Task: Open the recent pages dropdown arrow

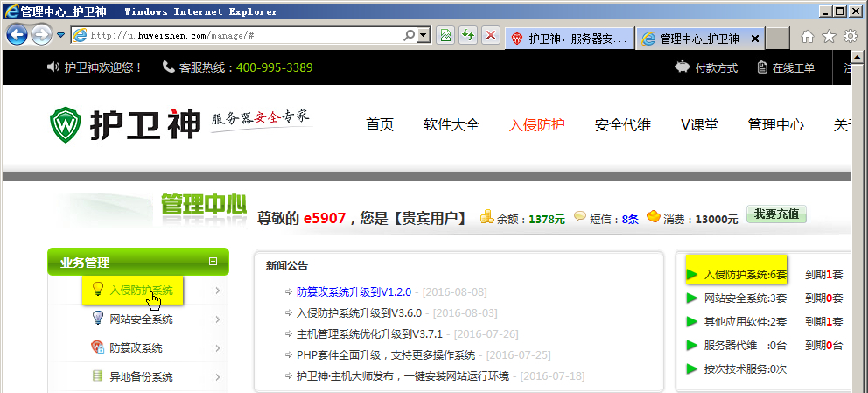Action: [60, 36]
